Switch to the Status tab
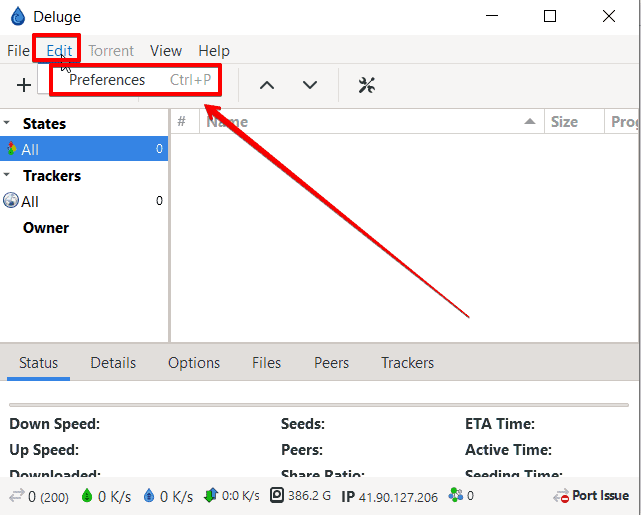Image resolution: width=641 pixels, height=515 pixels. tap(38, 363)
